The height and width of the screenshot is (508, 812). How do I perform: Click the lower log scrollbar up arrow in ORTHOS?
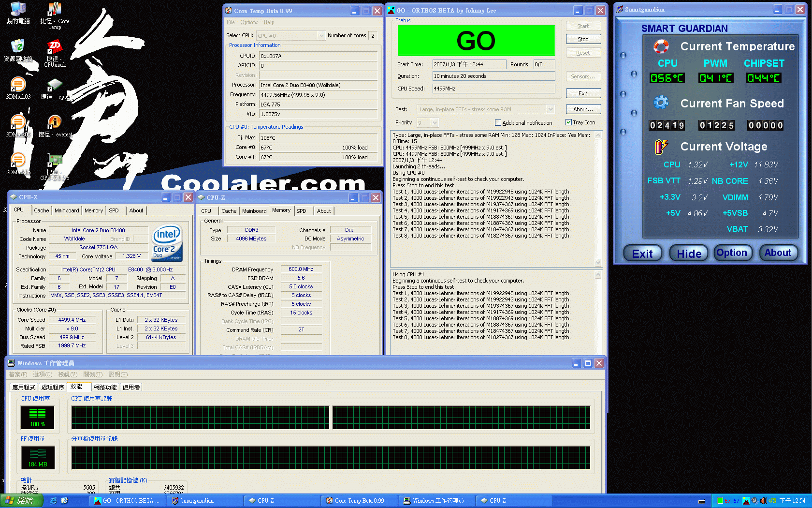pos(598,275)
